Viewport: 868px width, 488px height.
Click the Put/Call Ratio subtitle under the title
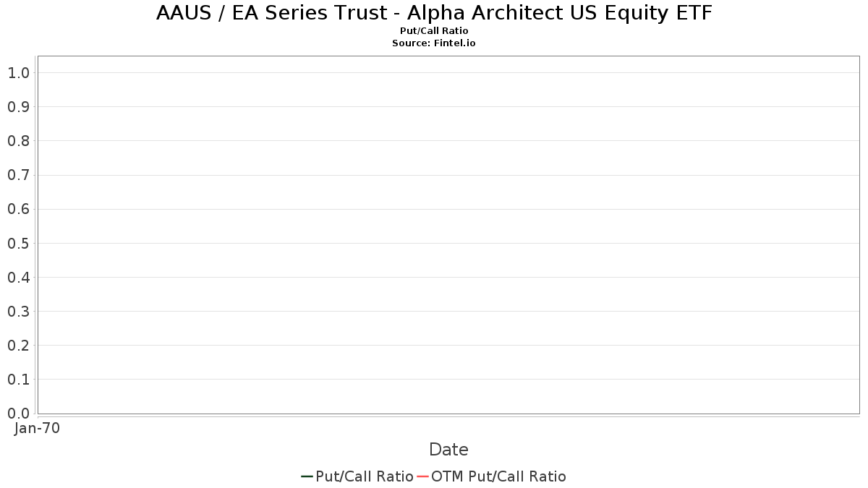click(434, 31)
